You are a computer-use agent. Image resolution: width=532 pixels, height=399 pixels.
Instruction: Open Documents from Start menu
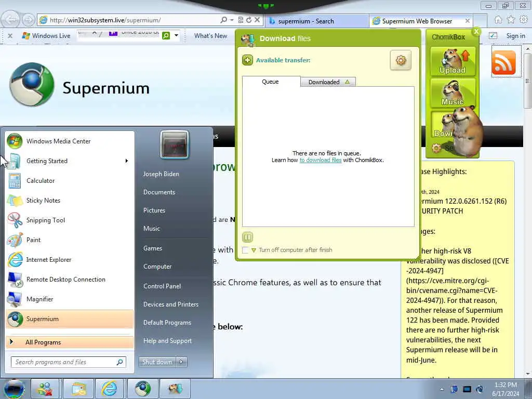(159, 192)
